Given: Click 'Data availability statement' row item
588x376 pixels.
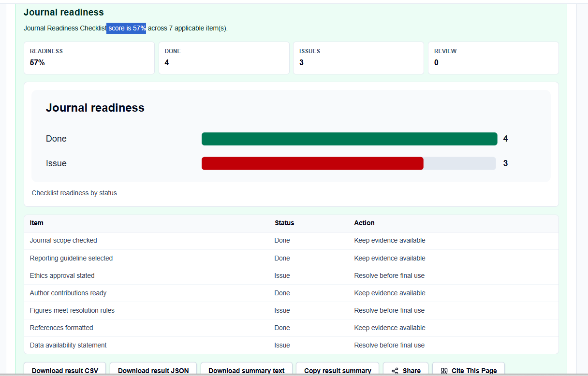Looking at the screenshot, I should pos(68,345).
